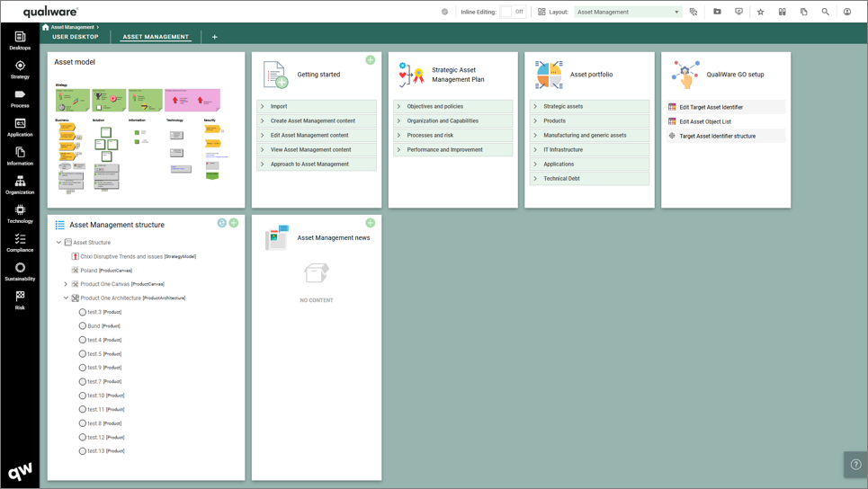
Task: Open Edit Asset Object List
Action: click(726, 121)
